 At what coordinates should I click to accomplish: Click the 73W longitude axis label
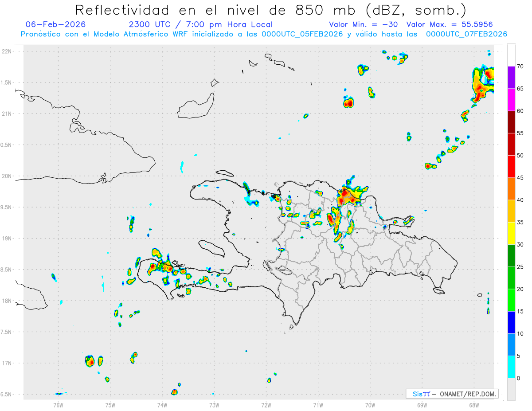[214, 405]
